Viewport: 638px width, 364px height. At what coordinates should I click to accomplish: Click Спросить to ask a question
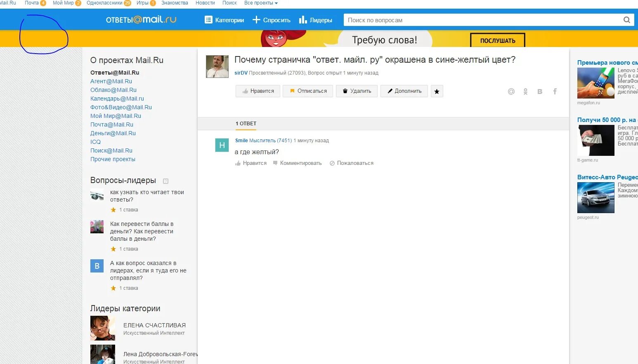click(272, 20)
